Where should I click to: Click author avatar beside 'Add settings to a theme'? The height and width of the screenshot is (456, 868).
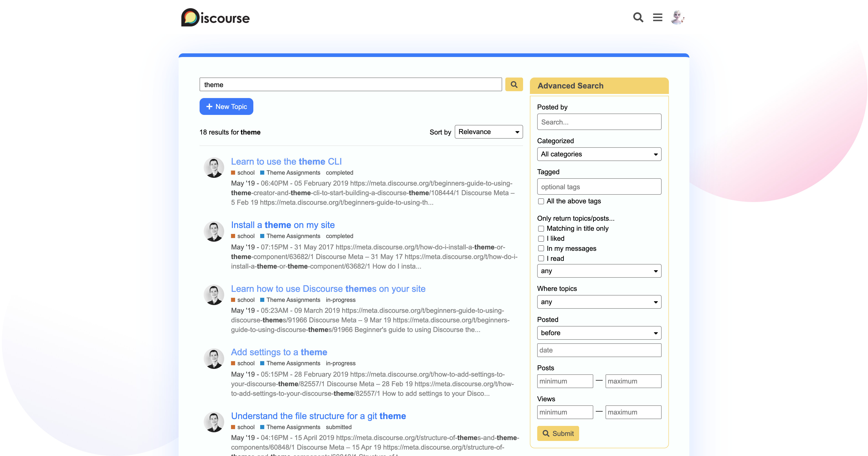pyautogui.click(x=214, y=358)
